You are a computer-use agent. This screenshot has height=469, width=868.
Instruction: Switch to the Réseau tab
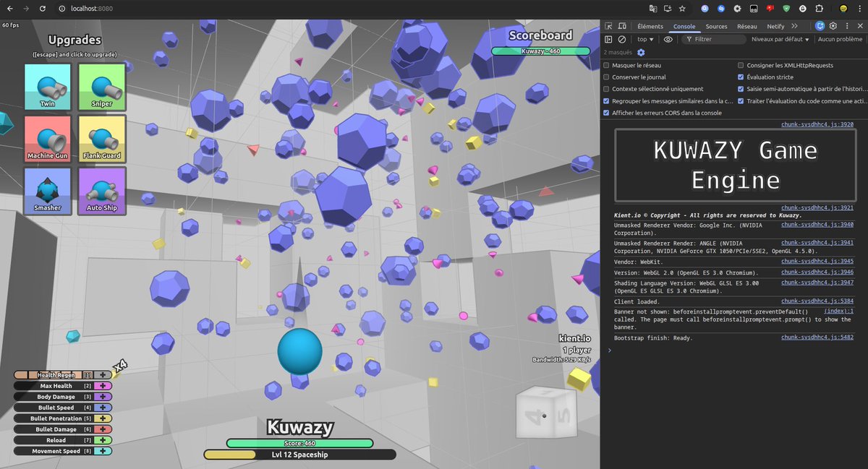pyautogui.click(x=747, y=26)
